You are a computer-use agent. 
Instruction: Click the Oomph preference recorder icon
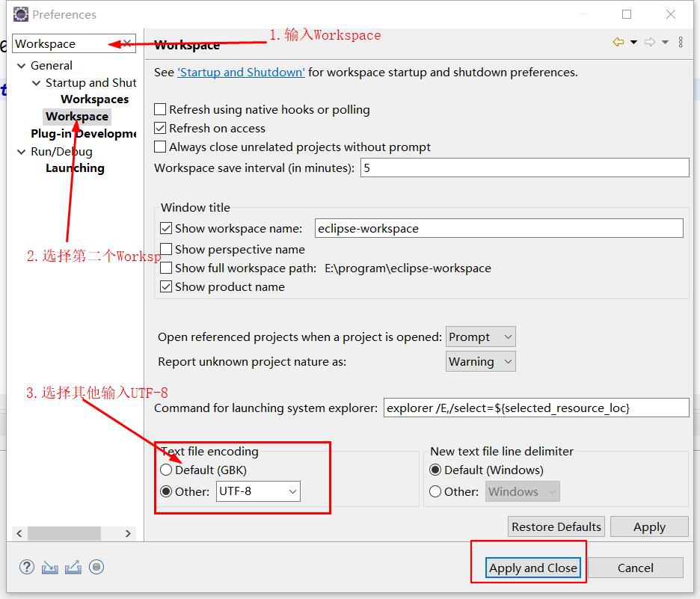coord(96,567)
